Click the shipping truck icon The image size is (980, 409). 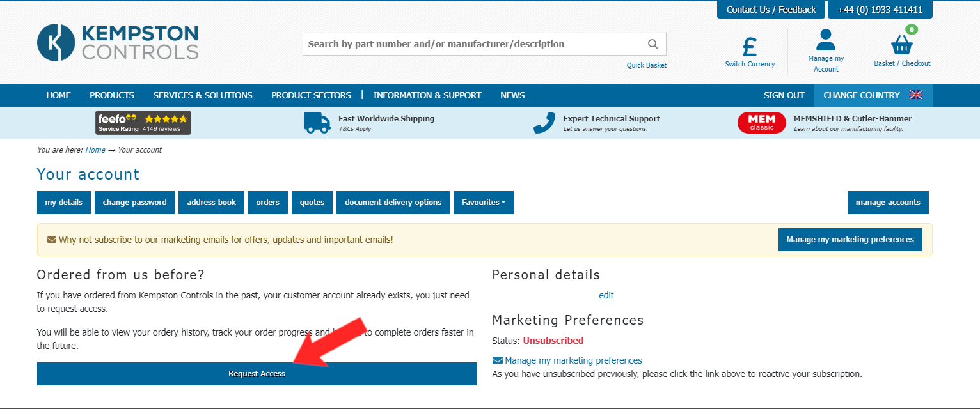[317, 123]
